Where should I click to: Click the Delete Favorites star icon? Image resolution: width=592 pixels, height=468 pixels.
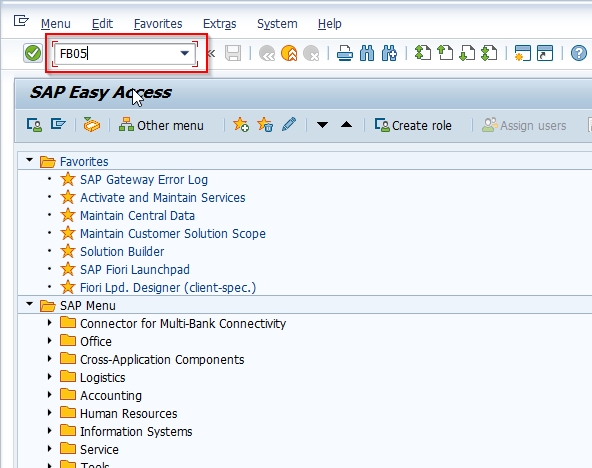click(x=265, y=125)
